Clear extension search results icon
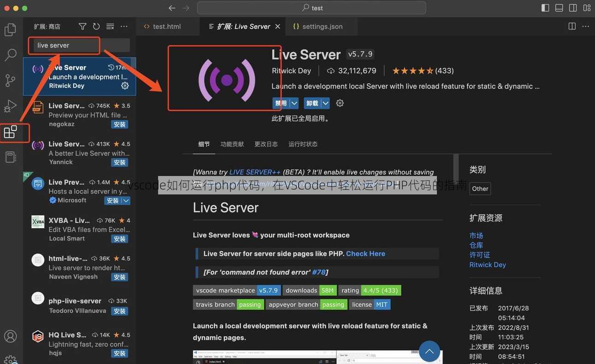 point(110,26)
